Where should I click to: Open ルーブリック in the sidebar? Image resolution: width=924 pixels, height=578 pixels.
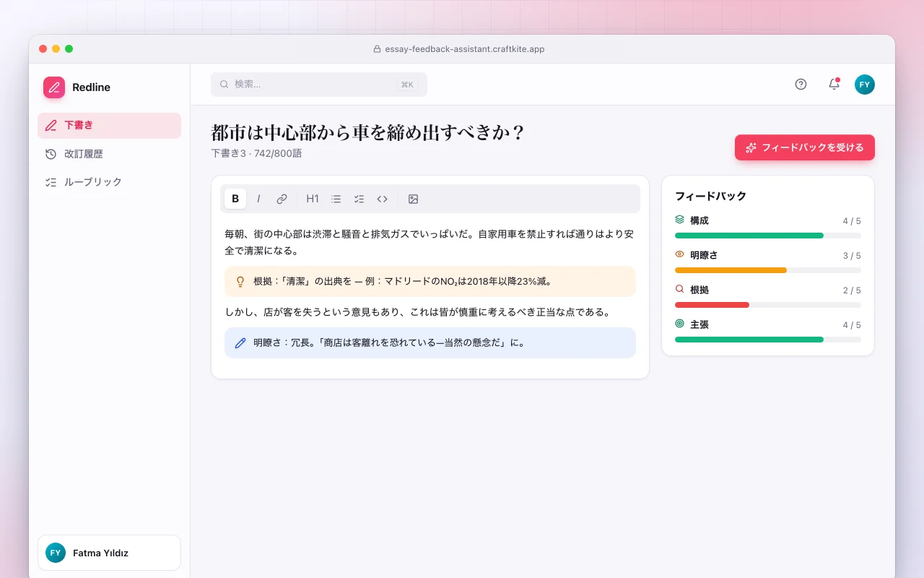[x=109, y=182]
